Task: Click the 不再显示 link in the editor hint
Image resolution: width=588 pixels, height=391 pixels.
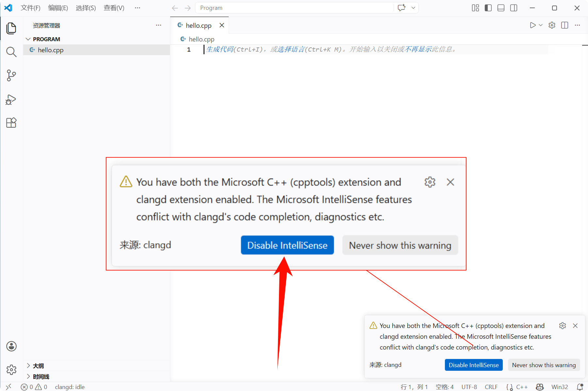Action: click(x=418, y=49)
